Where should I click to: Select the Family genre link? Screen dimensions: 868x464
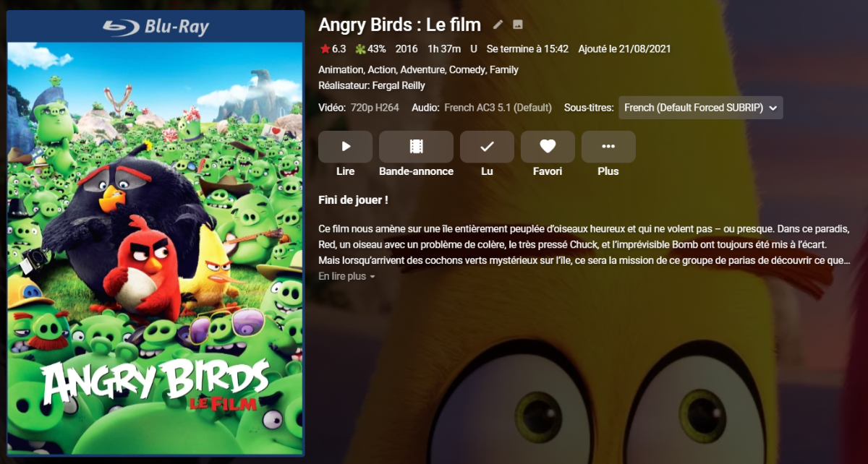[x=504, y=70]
